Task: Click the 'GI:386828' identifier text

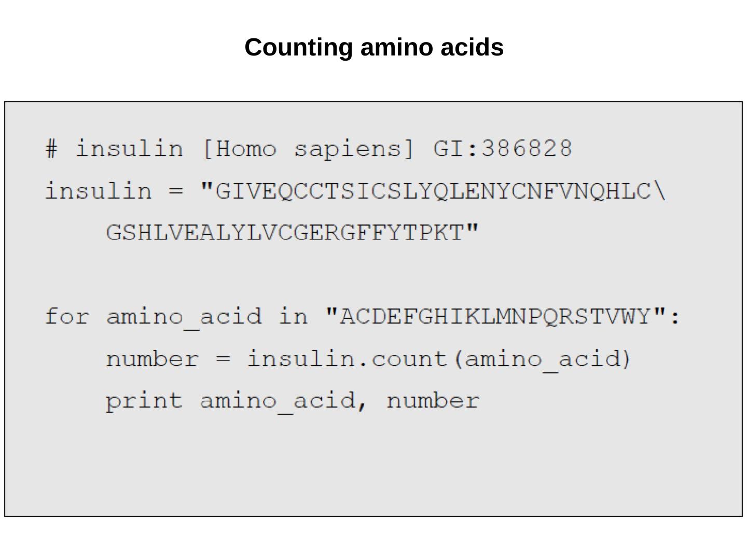Action: [x=502, y=149]
